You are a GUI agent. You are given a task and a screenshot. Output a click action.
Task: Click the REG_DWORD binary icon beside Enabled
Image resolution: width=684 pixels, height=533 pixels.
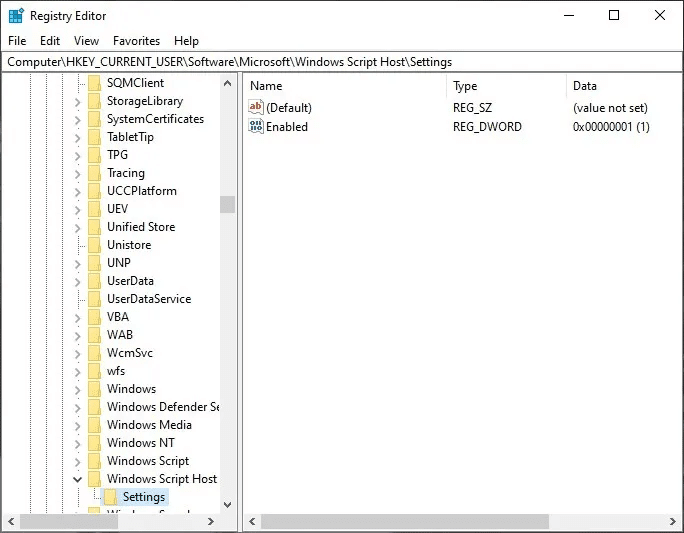(x=256, y=127)
